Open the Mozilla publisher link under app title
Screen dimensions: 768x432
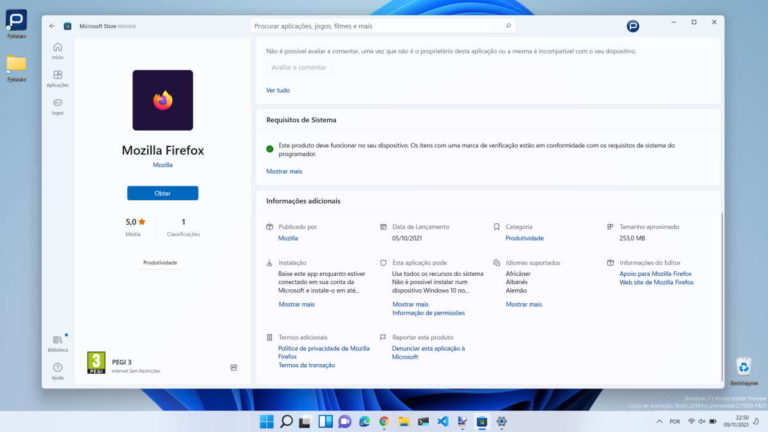pos(162,164)
